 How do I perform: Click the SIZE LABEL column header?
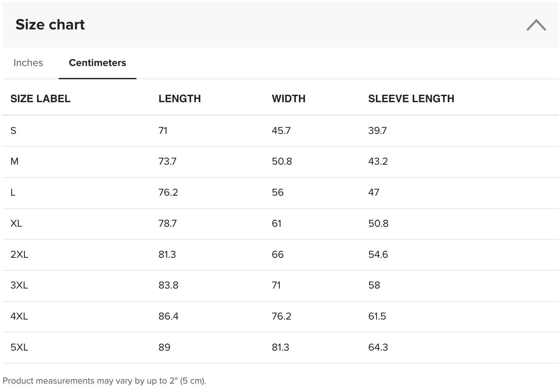point(40,99)
